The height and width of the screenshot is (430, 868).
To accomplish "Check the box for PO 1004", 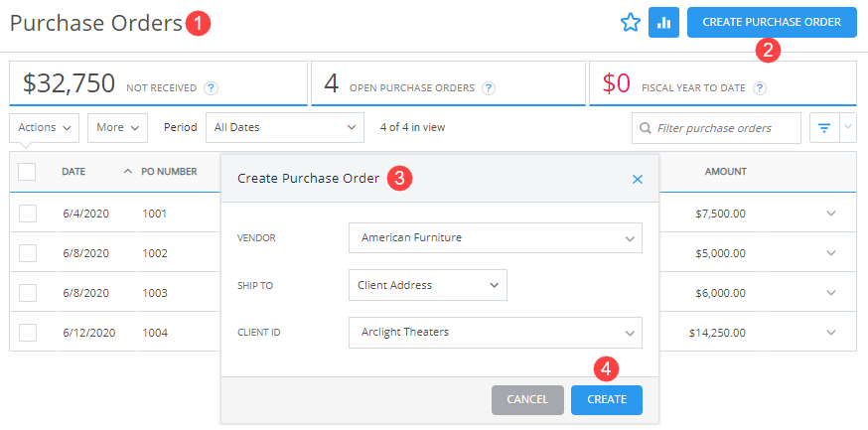I will (x=28, y=333).
